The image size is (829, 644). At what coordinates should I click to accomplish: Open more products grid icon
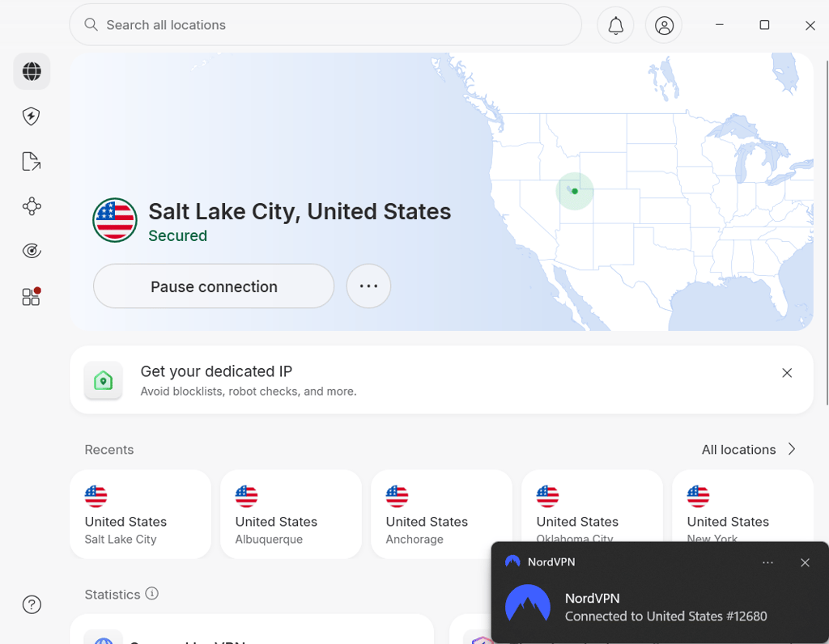[x=32, y=296]
